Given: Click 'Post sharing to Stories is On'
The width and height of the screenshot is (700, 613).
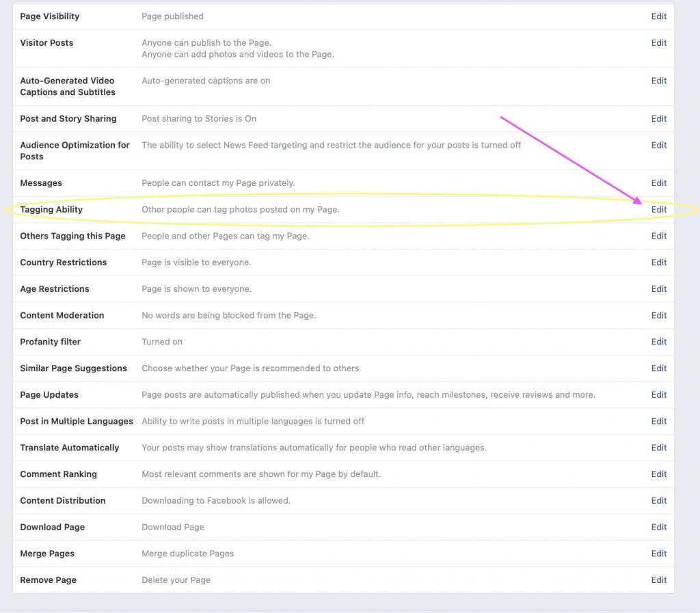Looking at the screenshot, I should point(199,119).
